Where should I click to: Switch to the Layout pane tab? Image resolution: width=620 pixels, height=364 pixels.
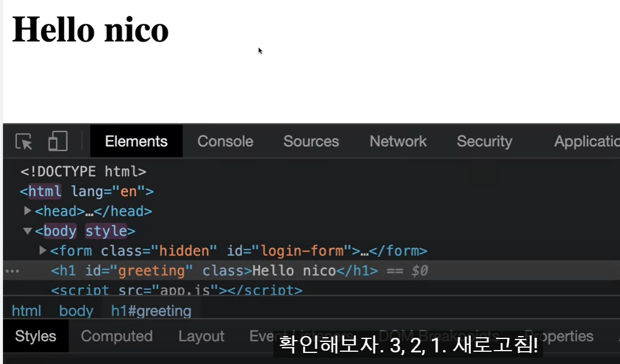[x=201, y=336]
